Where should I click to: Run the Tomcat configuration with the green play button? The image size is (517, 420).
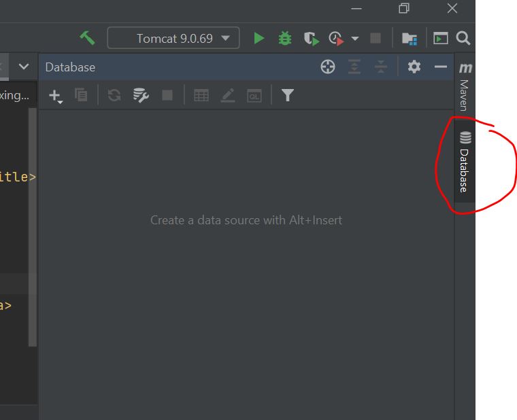[x=258, y=38]
